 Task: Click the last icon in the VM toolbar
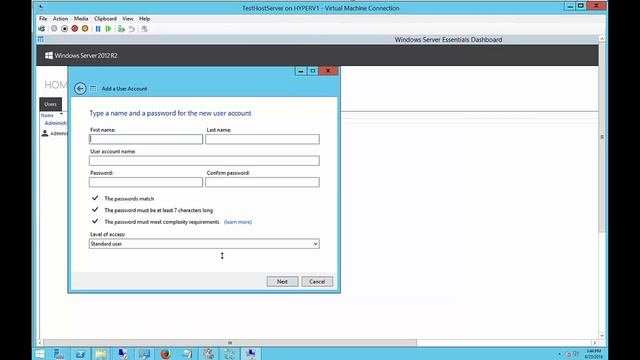pyautogui.click(x=144, y=29)
